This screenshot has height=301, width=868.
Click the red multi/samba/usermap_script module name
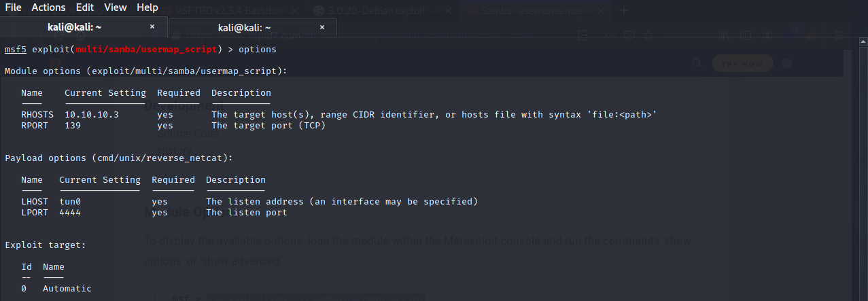pos(146,50)
